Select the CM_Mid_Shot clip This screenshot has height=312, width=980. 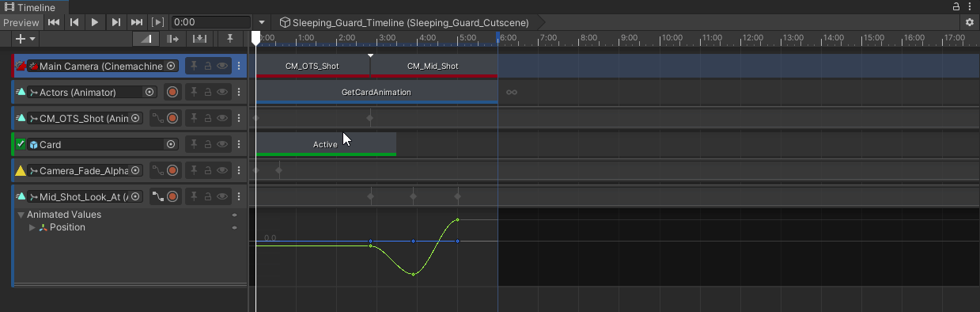pyautogui.click(x=433, y=66)
